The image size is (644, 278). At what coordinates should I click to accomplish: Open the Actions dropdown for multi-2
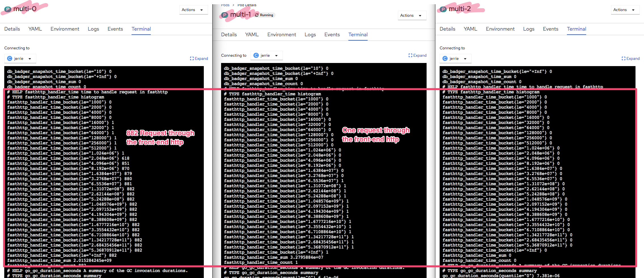tap(625, 9)
